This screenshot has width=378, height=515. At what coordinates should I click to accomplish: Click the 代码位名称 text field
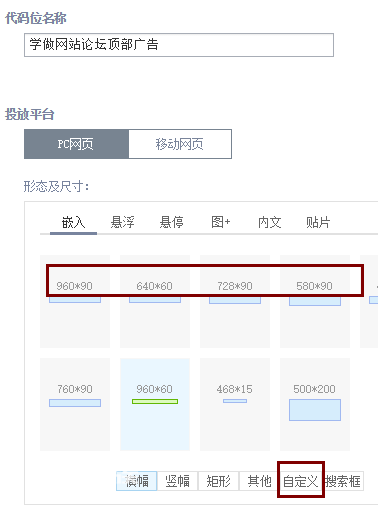179,45
